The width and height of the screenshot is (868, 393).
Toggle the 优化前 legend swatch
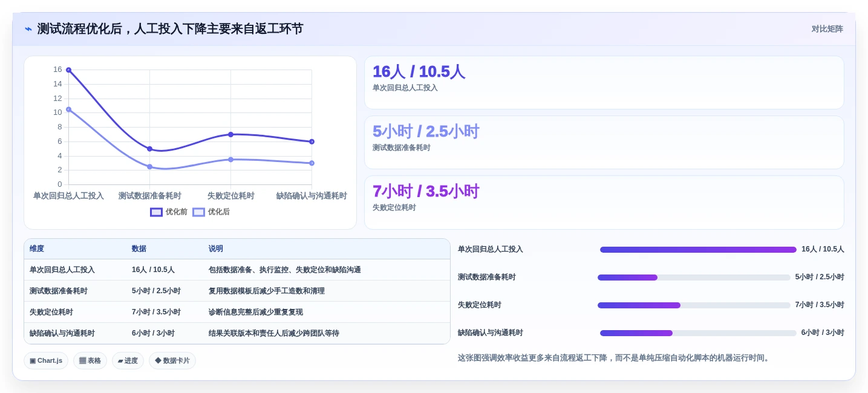(156, 212)
